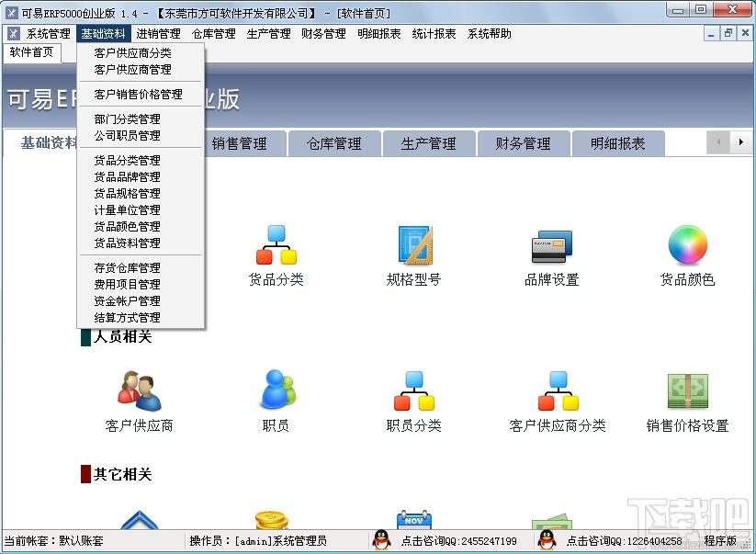Open the 品牌设置 card icon
This screenshot has width=756, height=554.
pos(551,247)
